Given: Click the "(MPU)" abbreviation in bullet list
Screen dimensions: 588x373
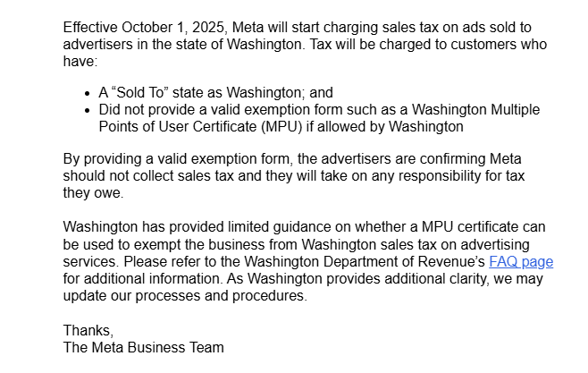Looking at the screenshot, I should tap(281, 126).
